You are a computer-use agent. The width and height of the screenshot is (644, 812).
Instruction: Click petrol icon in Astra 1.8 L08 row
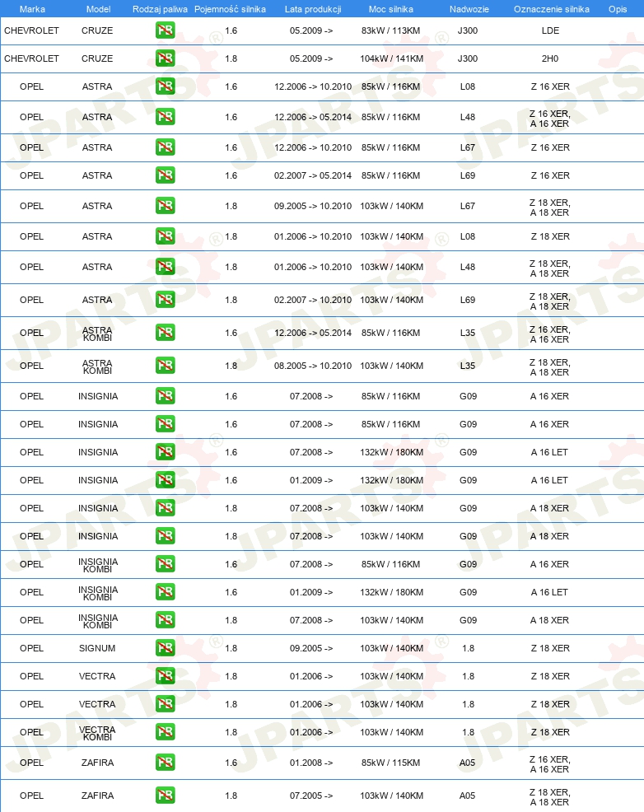tap(166, 236)
